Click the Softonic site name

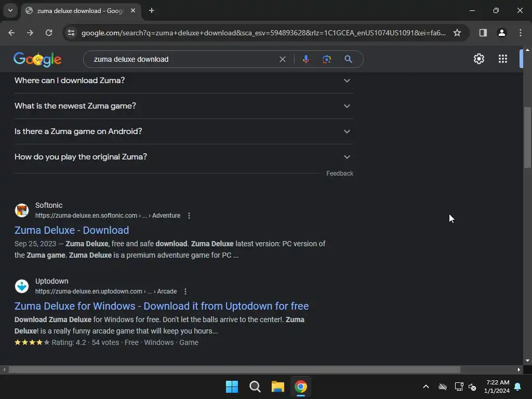tap(49, 205)
